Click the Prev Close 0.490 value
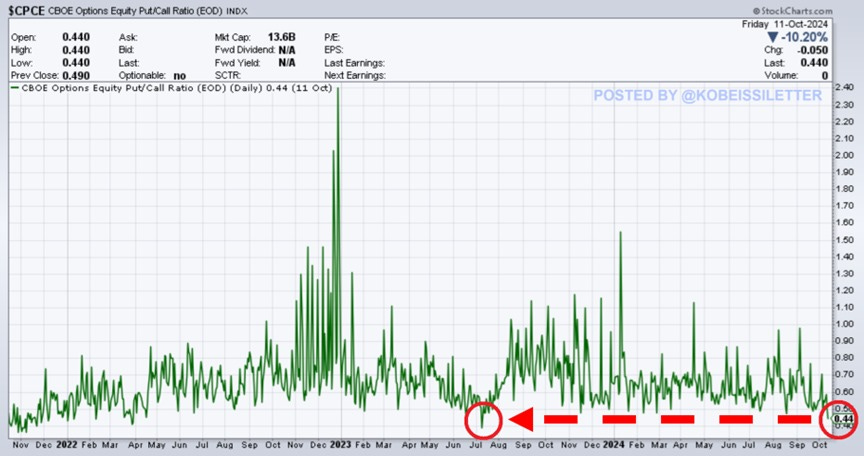The image size is (864, 456). [x=78, y=74]
